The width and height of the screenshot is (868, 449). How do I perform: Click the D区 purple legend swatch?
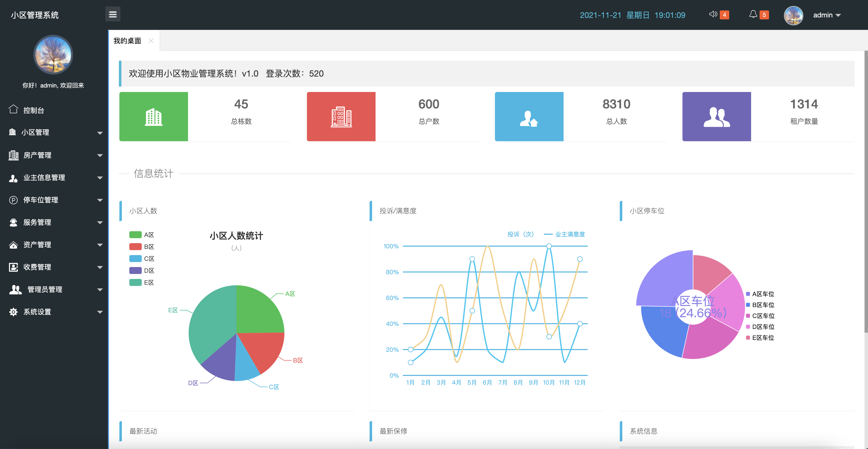[x=135, y=270]
